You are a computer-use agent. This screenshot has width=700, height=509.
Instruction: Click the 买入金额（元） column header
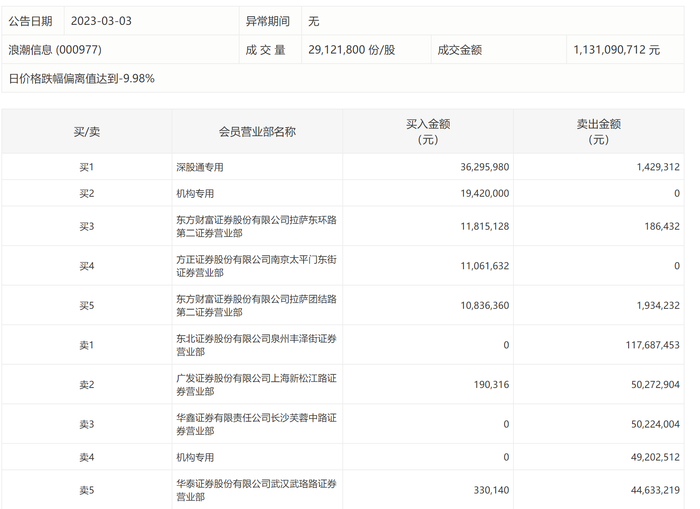tap(427, 132)
